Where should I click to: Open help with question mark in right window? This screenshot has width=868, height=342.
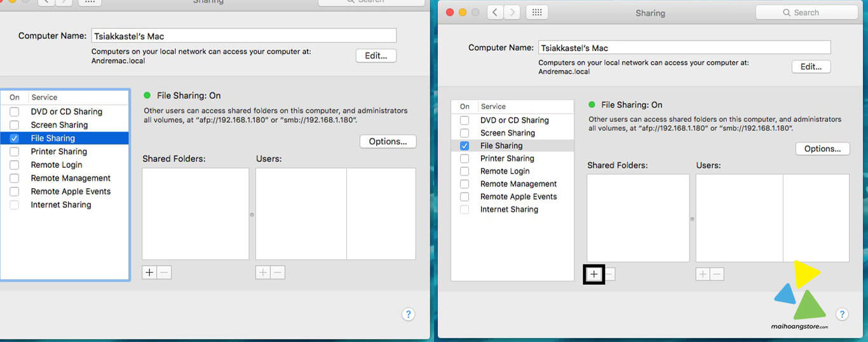pyautogui.click(x=842, y=314)
